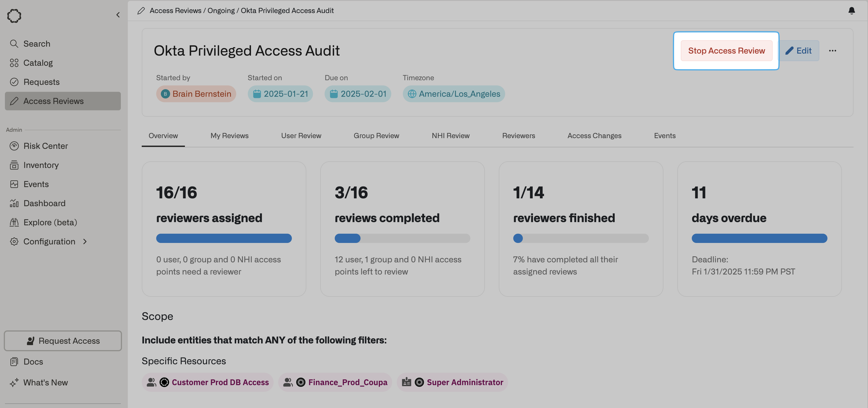Expand the Configuration submenu arrow
This screenshot has height=408, width=868.
tap(85, 241)
